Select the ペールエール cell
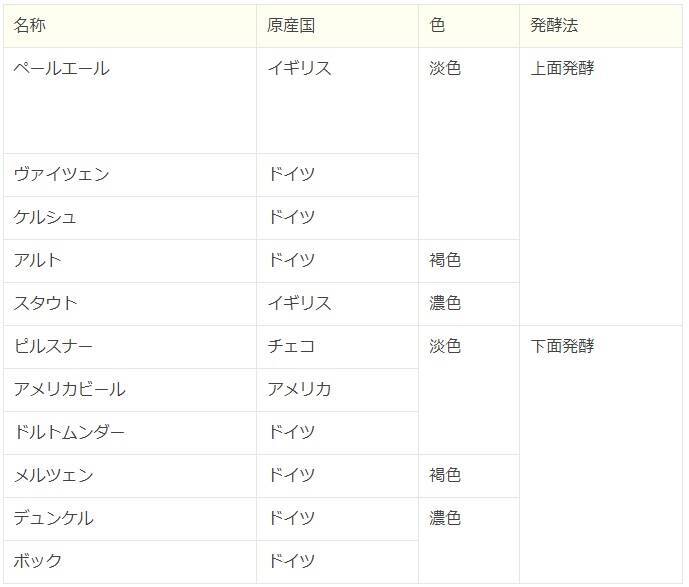The image size is (689, 587). click(62, 69)
